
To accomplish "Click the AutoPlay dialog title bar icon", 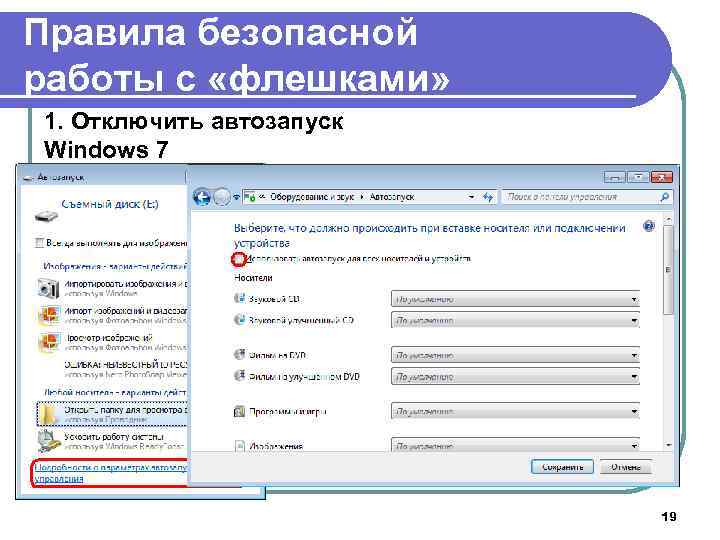I will (x=28, y=177).
